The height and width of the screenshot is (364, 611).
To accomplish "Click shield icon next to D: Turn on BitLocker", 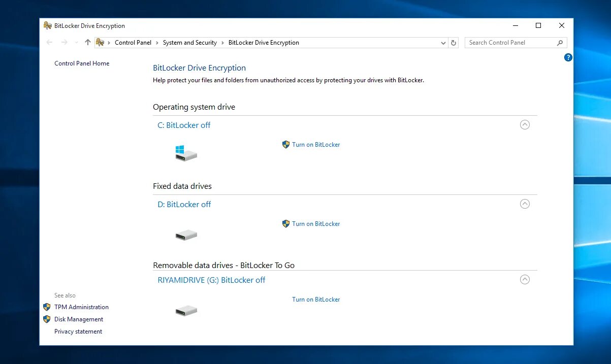I will pyautogui.click(x=286, y=224).
